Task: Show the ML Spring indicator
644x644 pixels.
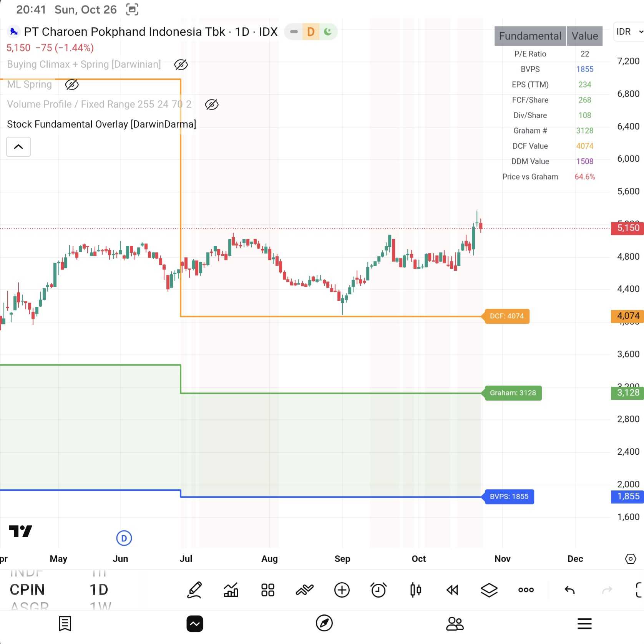Action: click(x=72, y=84)
